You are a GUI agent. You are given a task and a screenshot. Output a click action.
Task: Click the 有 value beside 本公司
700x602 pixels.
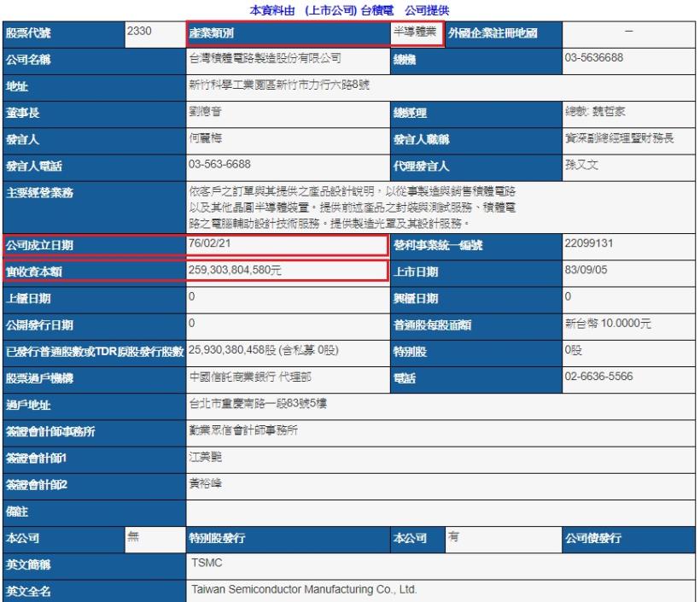pos(453,536)
